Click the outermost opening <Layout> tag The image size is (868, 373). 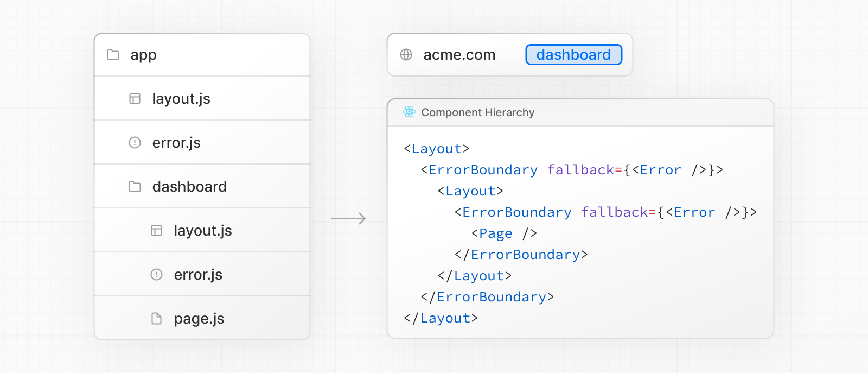(x=436, y=149)
